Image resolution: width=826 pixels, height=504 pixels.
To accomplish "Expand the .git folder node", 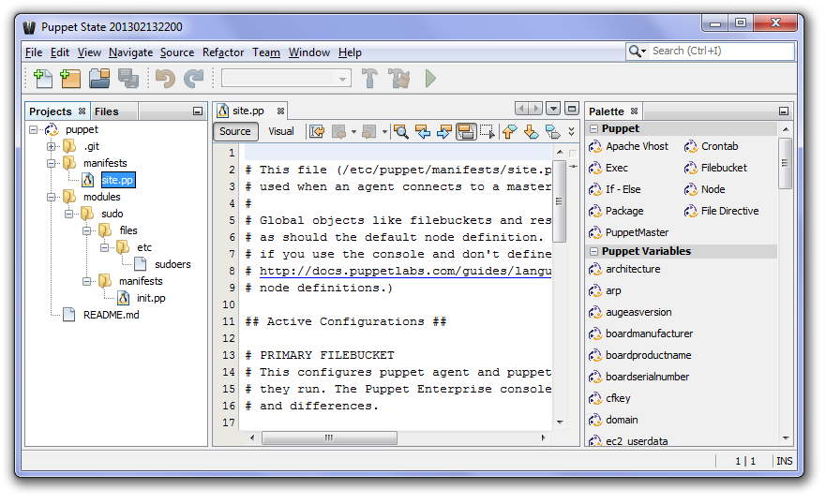I will pyautogui.click(x=52, y=146).
